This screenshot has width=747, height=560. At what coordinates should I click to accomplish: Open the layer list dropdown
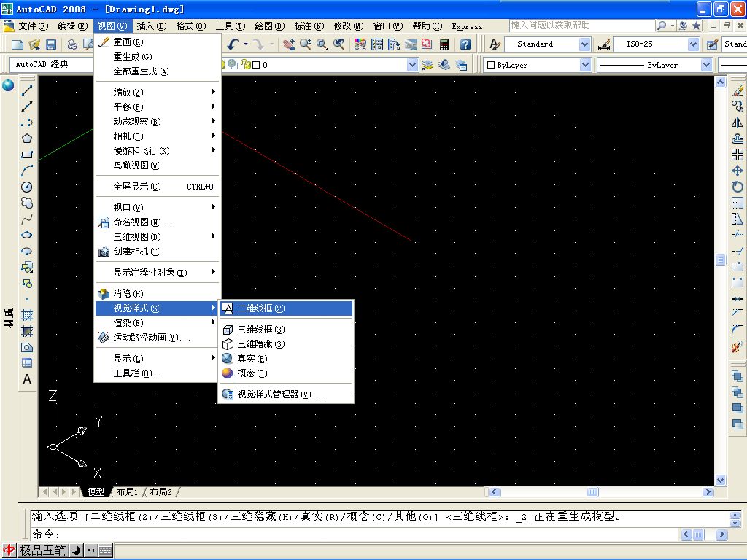tap(413, 65)
